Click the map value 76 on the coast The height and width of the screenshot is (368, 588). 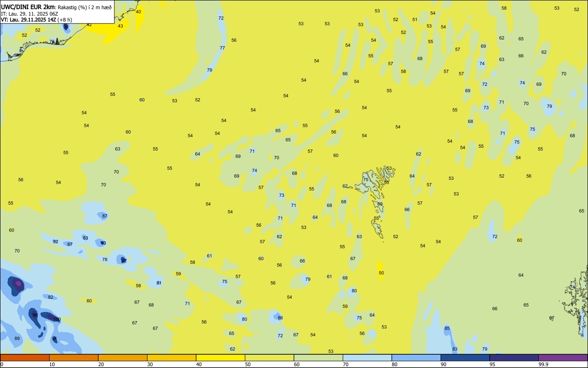[52, 42]
